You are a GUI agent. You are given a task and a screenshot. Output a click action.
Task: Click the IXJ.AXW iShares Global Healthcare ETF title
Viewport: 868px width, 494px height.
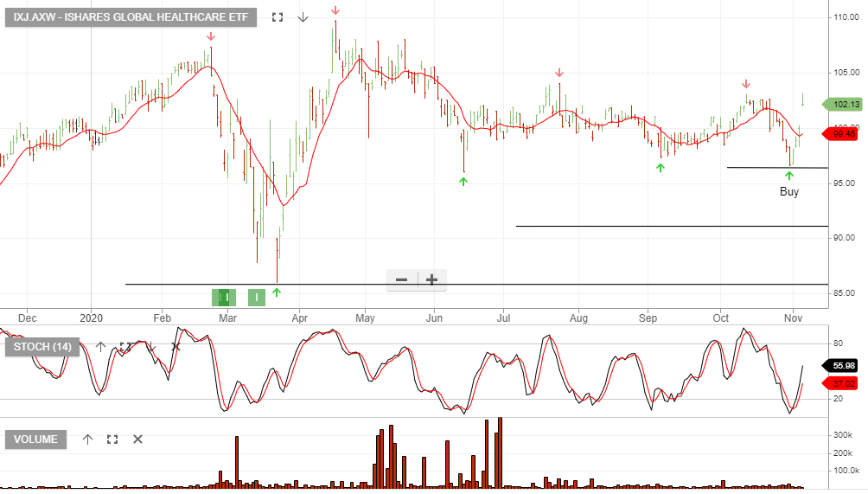(131, 17)
